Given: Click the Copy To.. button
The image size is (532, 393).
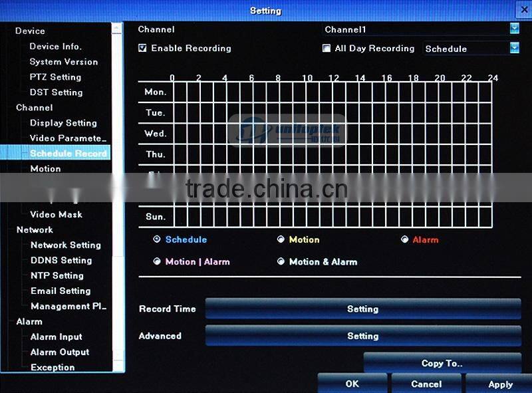Looking at the screenshot, I should (x=442, y=363).
